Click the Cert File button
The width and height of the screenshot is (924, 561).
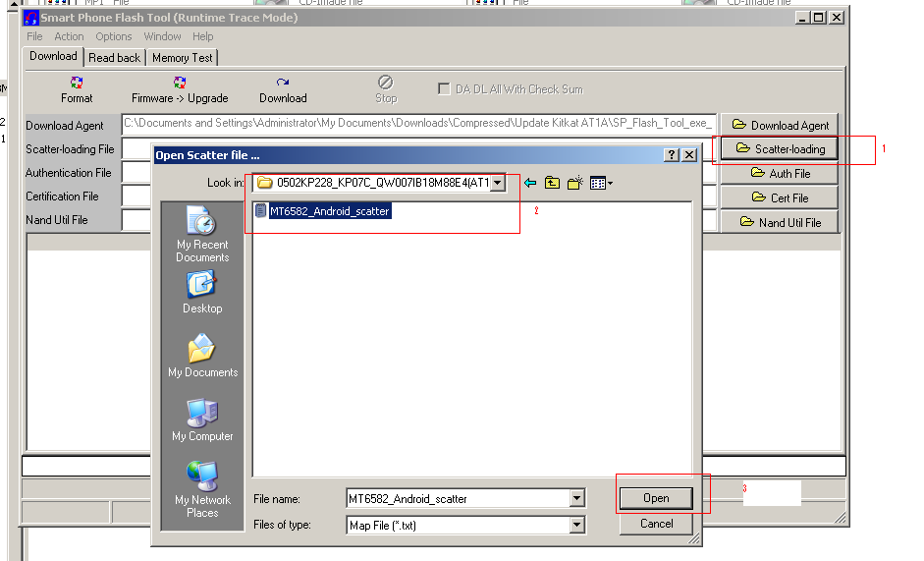(780, 197)
